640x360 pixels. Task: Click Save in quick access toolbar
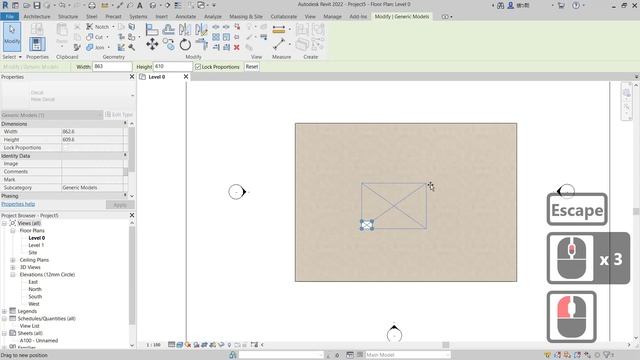[37, 5]
